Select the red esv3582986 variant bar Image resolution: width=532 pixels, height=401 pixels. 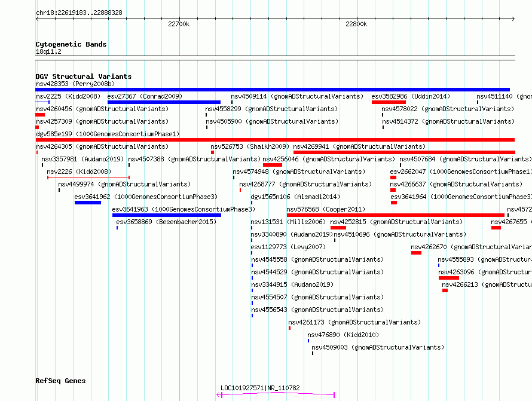coord(389,102)
